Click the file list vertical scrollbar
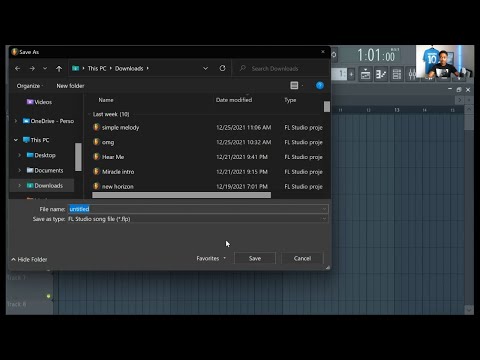Screen dimensions: 480x360 click(x=327, y=107)
